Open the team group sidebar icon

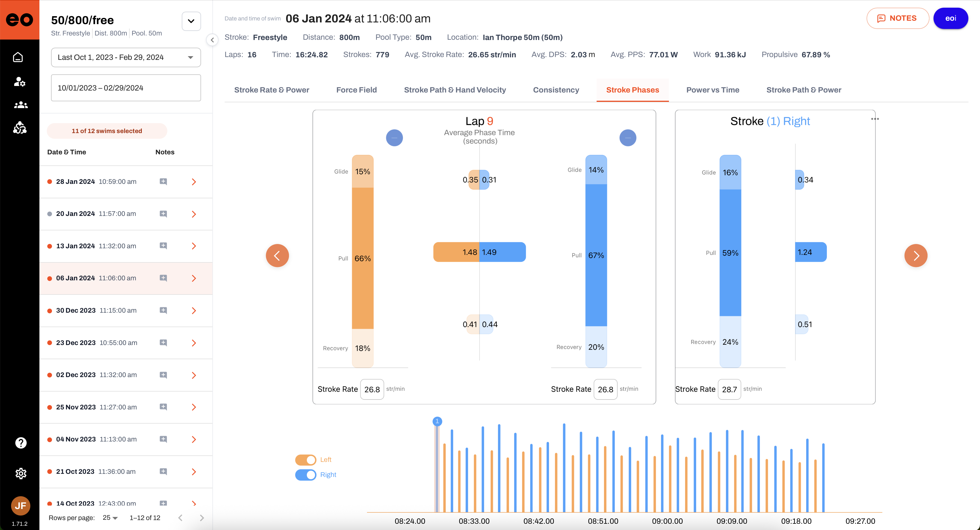coord(20,105)
